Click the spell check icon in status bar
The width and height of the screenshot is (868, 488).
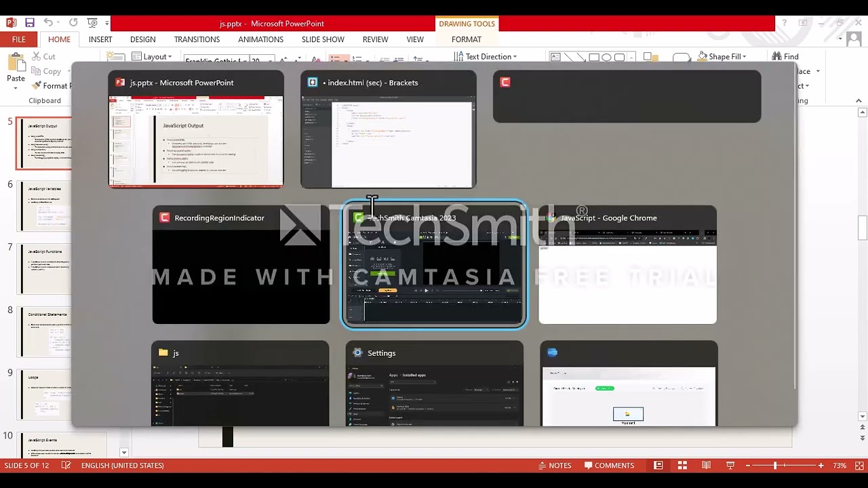coord(66,466)
